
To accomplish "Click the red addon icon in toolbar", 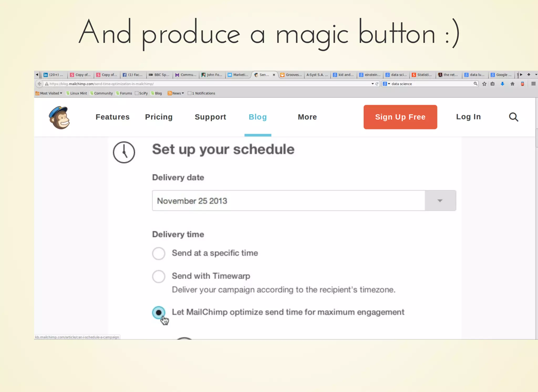I will tap(523, 84).
